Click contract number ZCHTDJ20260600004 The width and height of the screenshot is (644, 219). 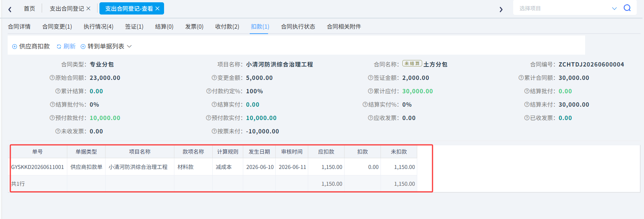[591, 64]
